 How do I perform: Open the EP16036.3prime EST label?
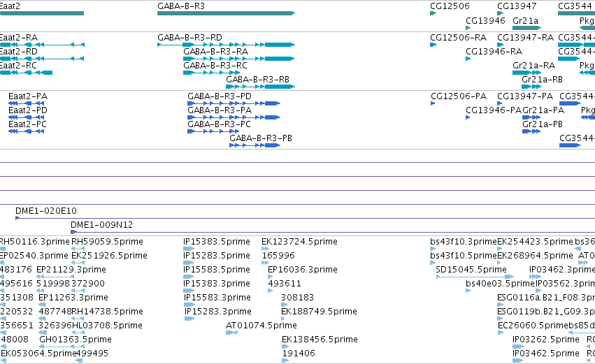point(303,270)
